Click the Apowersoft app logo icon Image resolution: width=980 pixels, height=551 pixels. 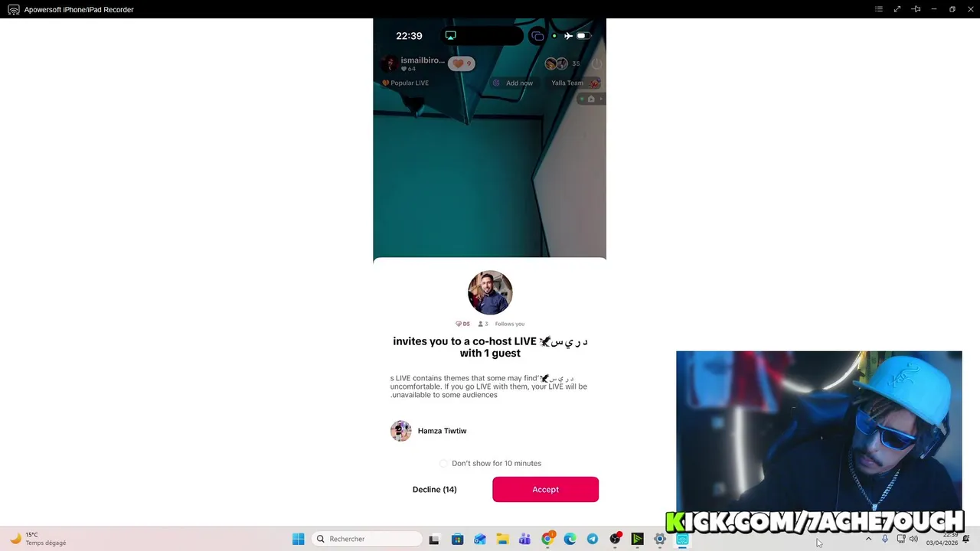(13, 9)
